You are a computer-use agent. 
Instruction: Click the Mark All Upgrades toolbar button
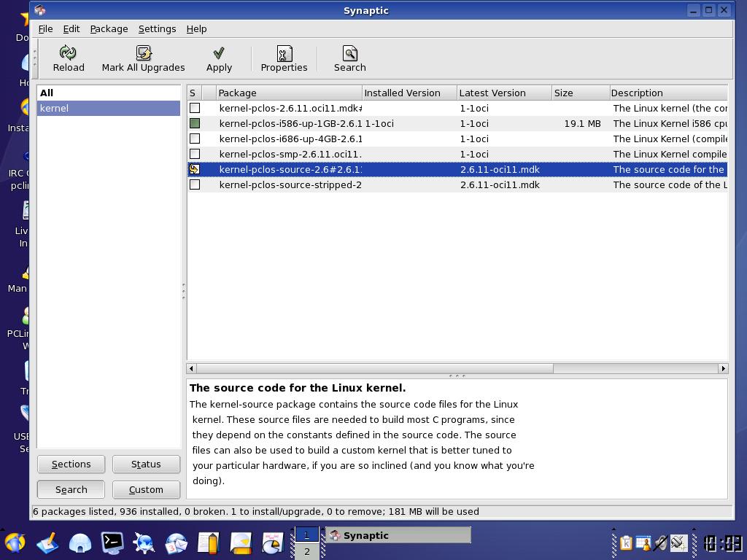(x=143, y=58)
